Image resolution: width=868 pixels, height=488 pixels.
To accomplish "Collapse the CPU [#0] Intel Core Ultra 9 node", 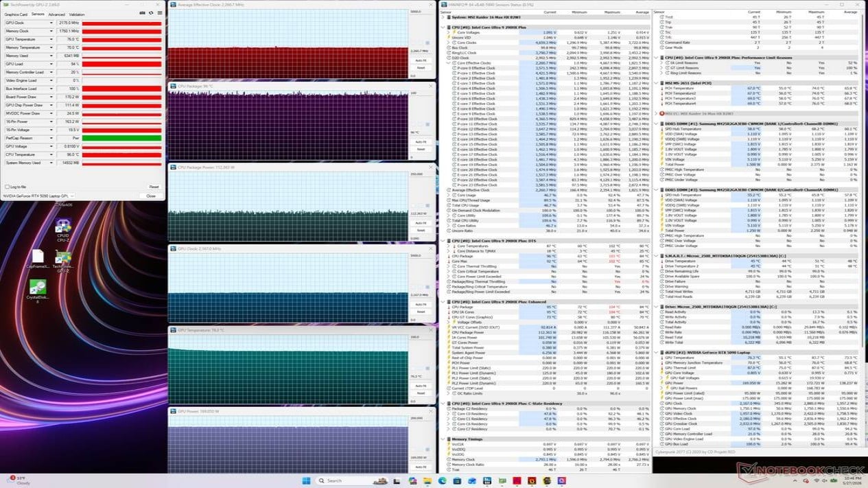I will 443,27.
